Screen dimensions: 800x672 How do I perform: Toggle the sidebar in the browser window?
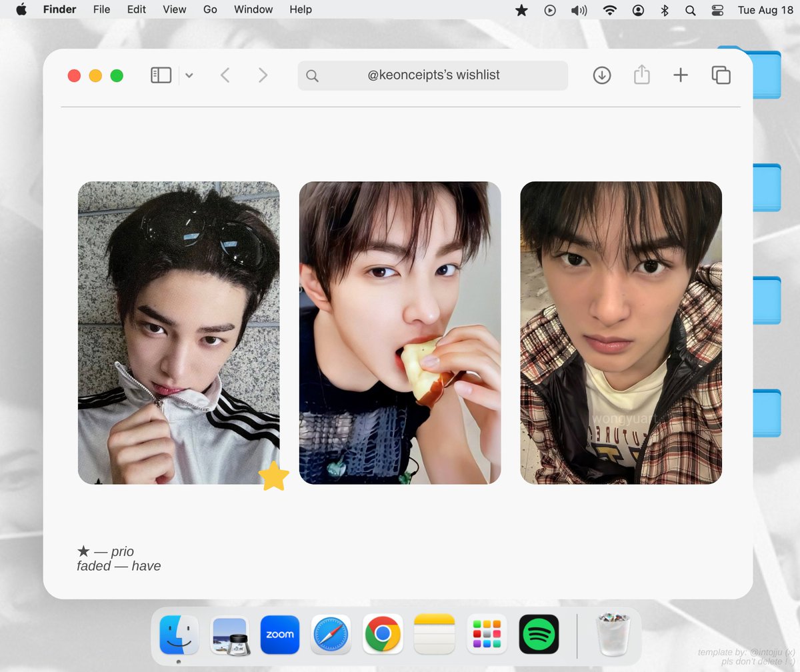161,75
